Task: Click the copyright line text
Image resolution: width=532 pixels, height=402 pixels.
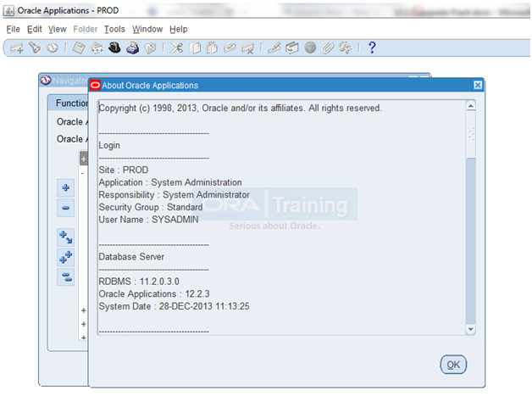Action: point(241,108)
